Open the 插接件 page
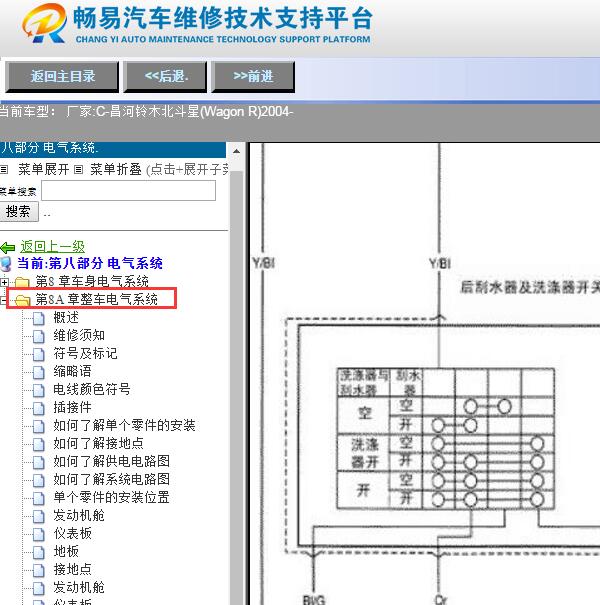The height and width of the screenshot is (605, 600). (x=73, y=407)
